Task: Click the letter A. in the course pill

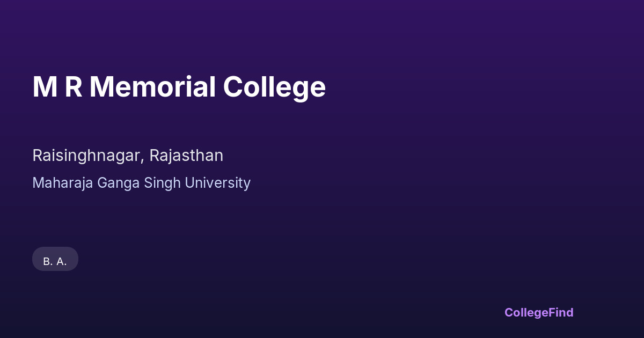Action: point(62,261)
